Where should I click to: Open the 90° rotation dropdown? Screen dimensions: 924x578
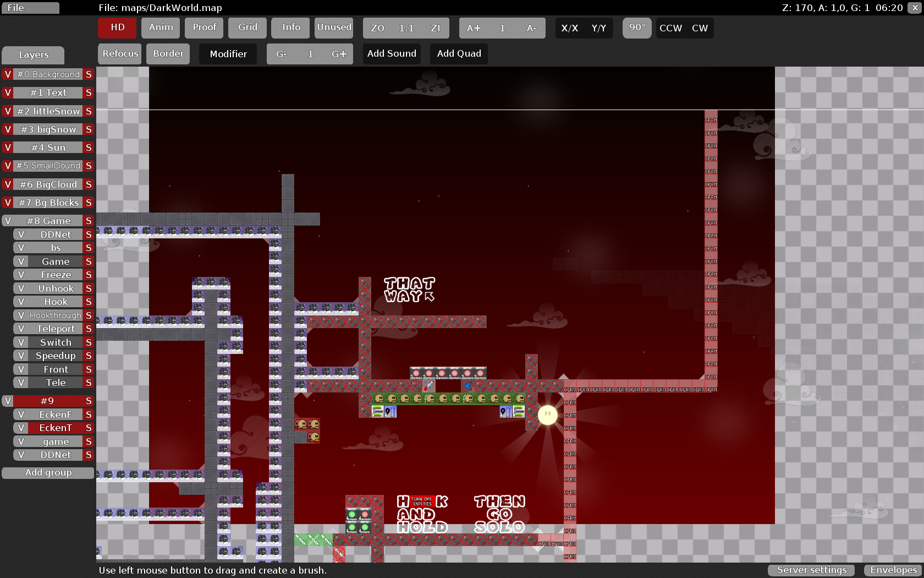point(637,28)
